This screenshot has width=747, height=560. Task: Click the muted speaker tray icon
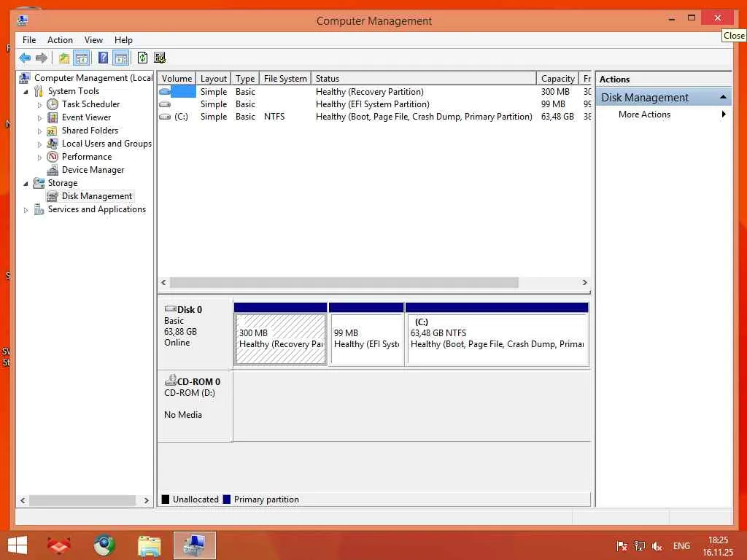coord(657,546)
